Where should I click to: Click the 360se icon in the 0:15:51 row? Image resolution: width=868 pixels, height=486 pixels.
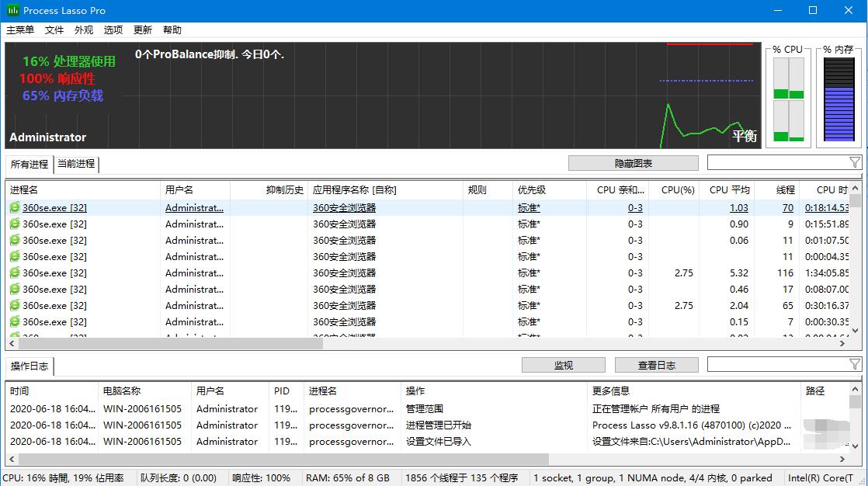pyautogui.click(x=15, y=224)
